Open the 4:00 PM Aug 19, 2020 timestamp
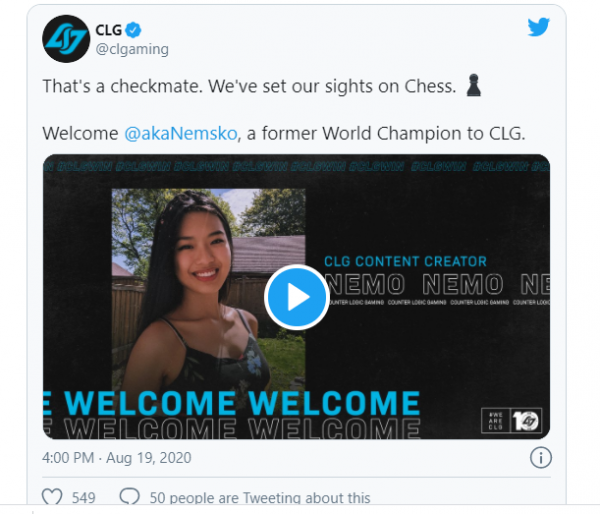600x514 pixels. (117, 458)
